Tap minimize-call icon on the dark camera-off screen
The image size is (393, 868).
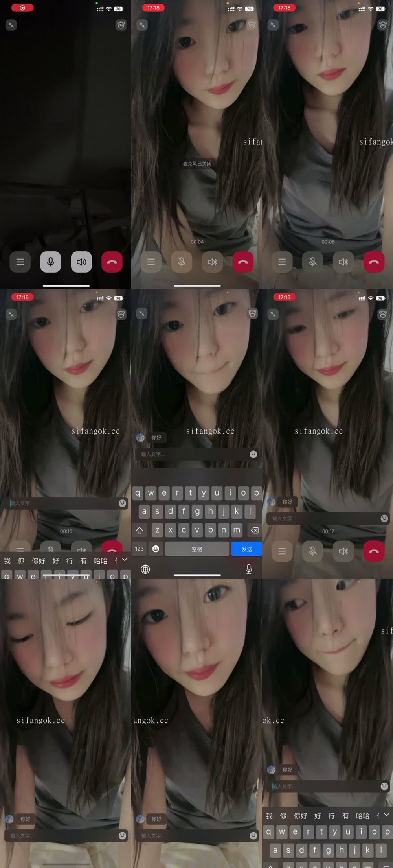pos(11,25)
